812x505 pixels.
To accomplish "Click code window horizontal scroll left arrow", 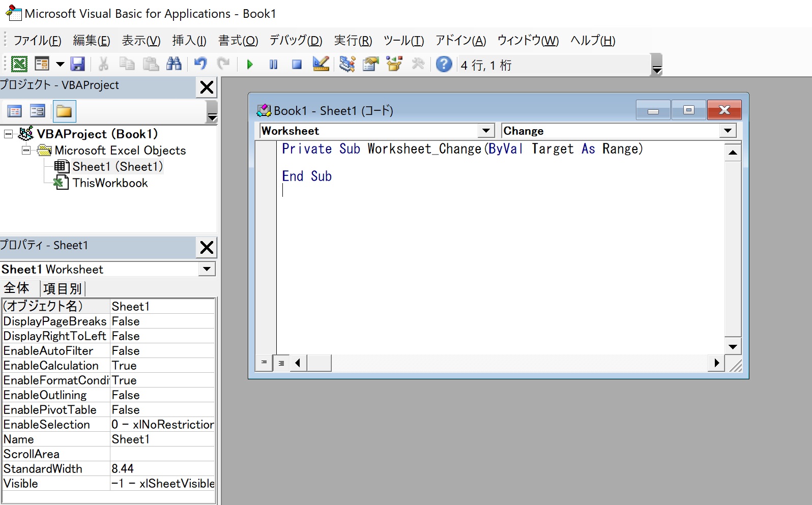I will (x=298, y=363).
